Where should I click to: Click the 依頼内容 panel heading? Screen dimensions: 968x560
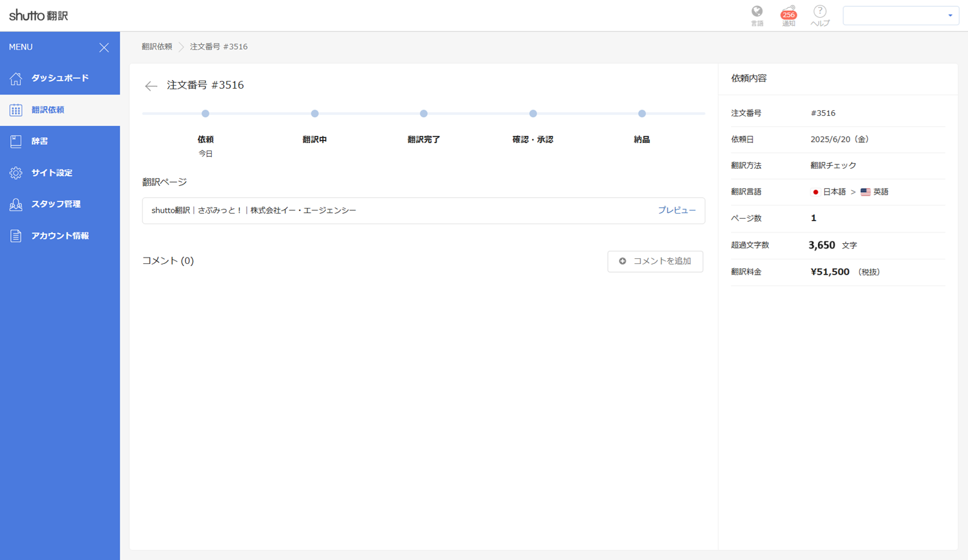[x=749, y=79]
